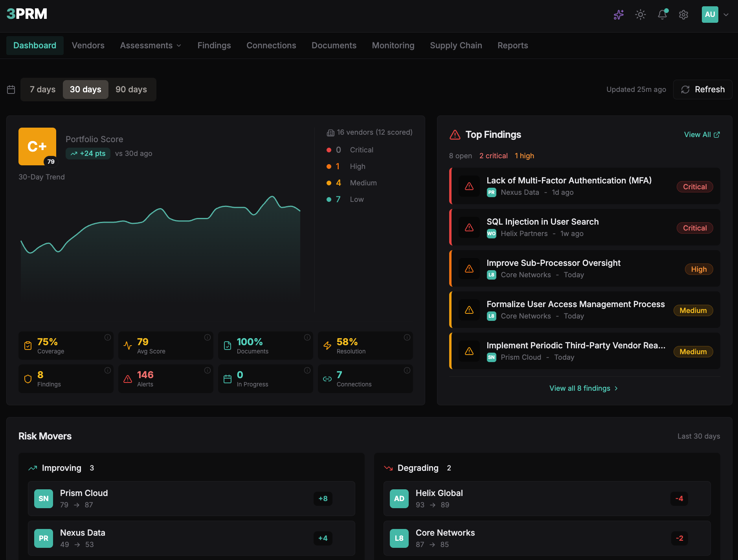Open notifications from the bell icon
This screenshot has height=560, width=738.
coord(663,15)
